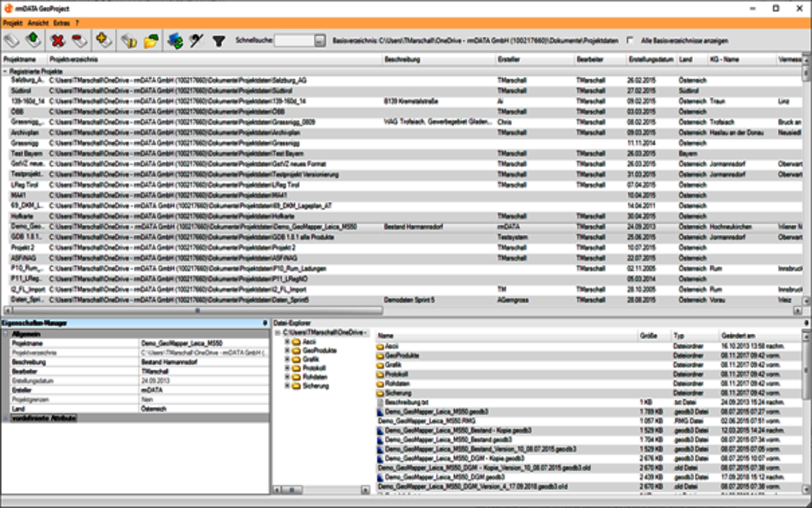The image size is (812, 508).
Task: Click the Schnellsuche browse button
Action: (x=320, y=41)
